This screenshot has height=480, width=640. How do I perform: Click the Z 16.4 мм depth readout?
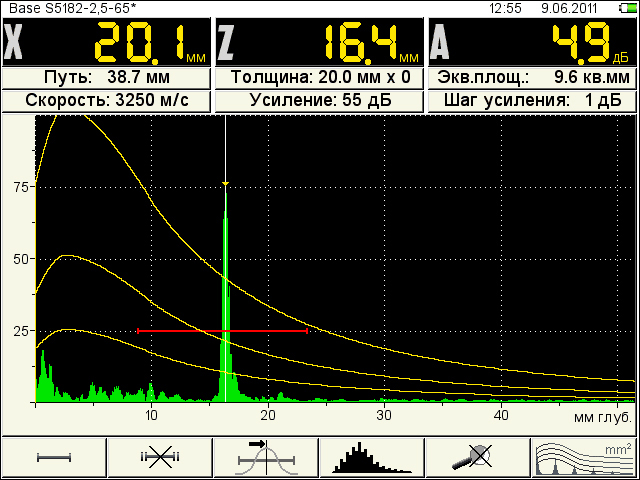(x=319, y=42)
